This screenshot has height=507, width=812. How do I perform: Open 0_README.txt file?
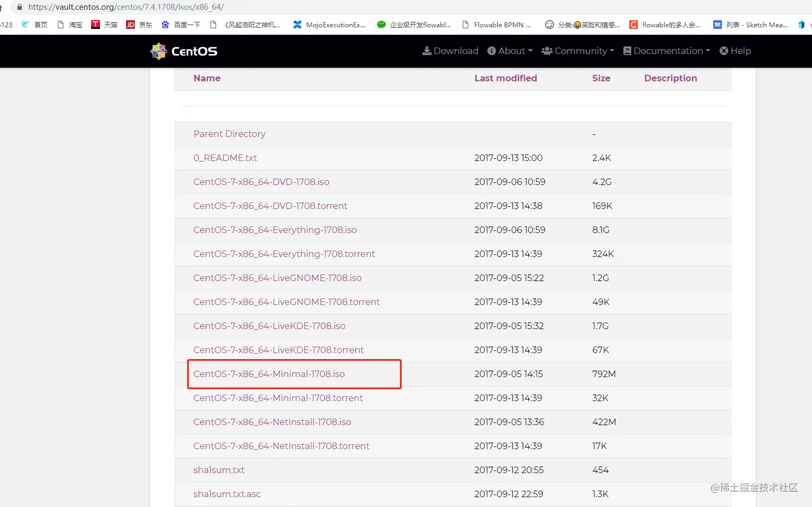pyautogui.click(x=225, y=158)
